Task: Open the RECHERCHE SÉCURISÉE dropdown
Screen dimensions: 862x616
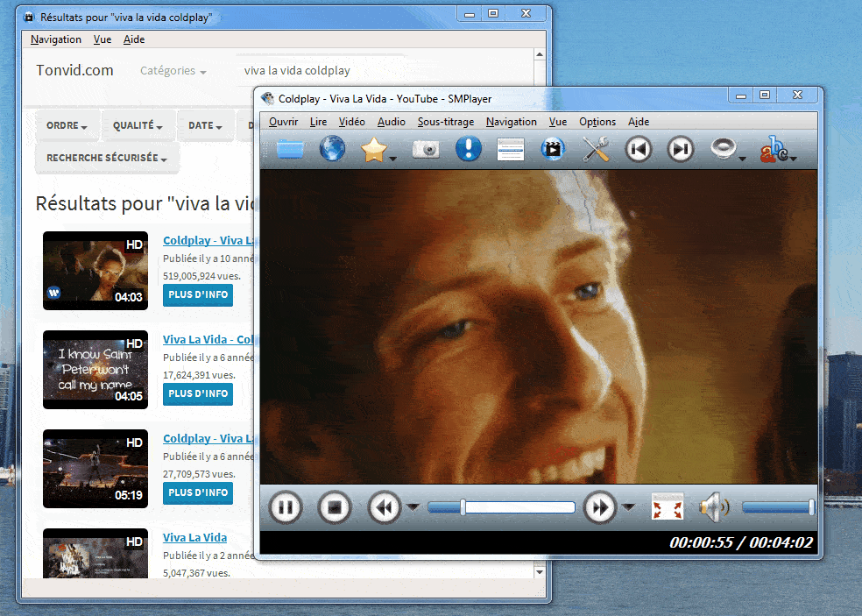Action: [x=107, y=158]
